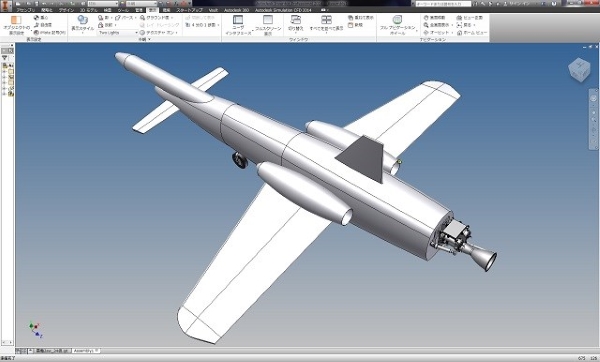Click the ViewCube in the viewport corner
Viewport: 600px width, 362px height.
pyautogui.click(x=579, y=69)
